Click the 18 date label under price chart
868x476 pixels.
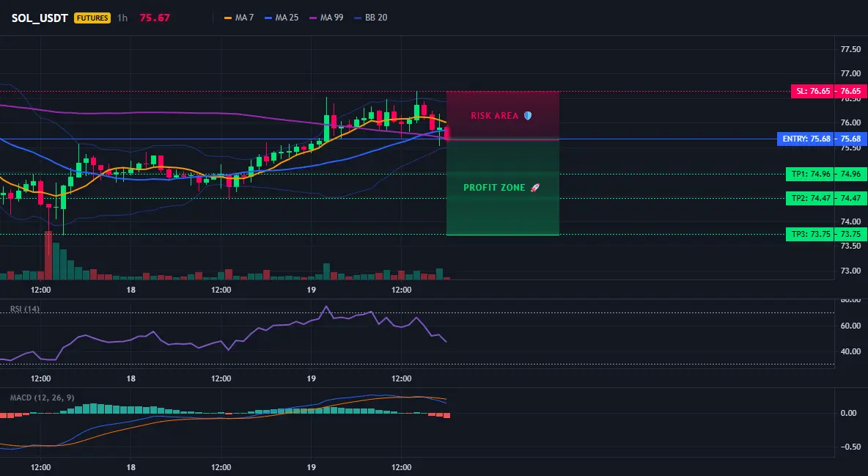coord(130,290)
